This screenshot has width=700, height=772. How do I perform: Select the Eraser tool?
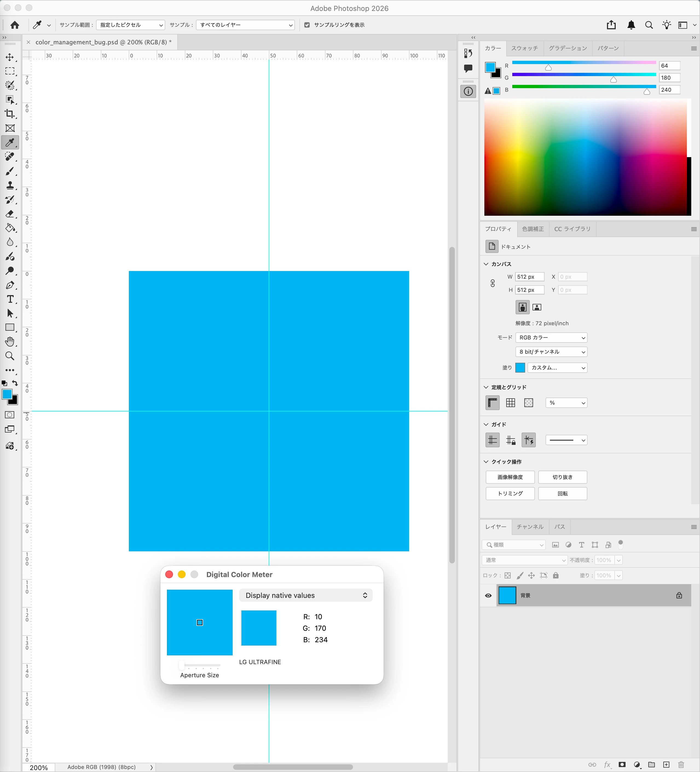click(10, 214)
